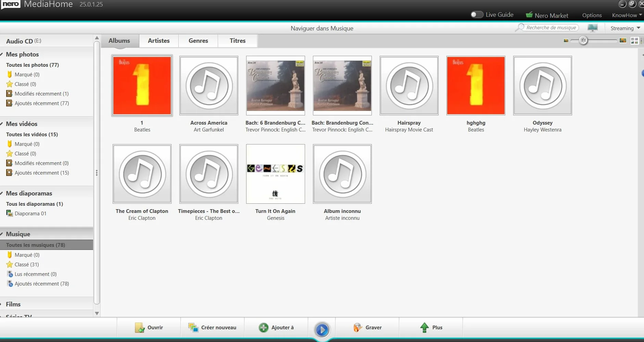Collapse the Mes vidéos section

(2, 124)
